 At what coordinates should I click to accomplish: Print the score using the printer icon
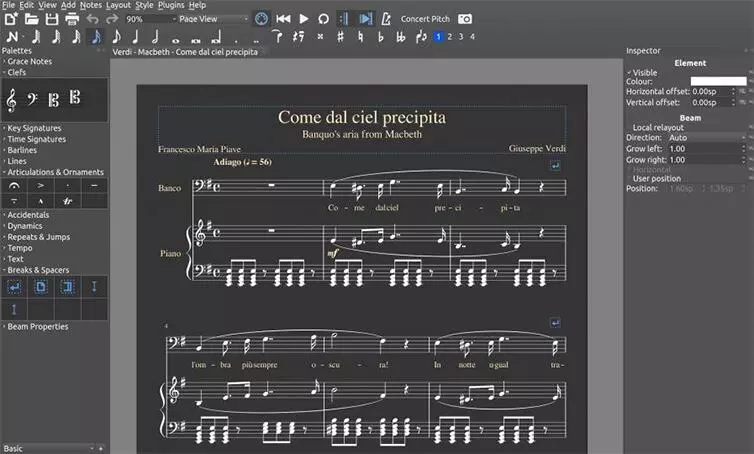[72, 19]
